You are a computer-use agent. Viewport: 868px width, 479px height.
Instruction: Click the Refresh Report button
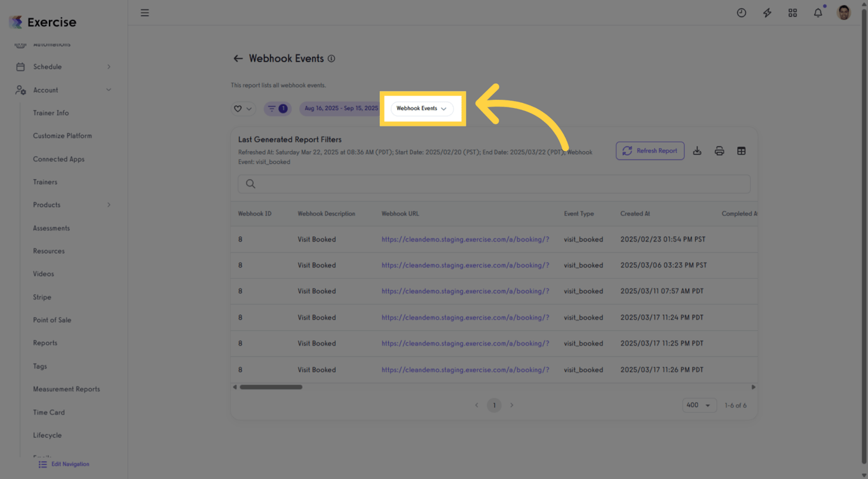click(650, 151)
